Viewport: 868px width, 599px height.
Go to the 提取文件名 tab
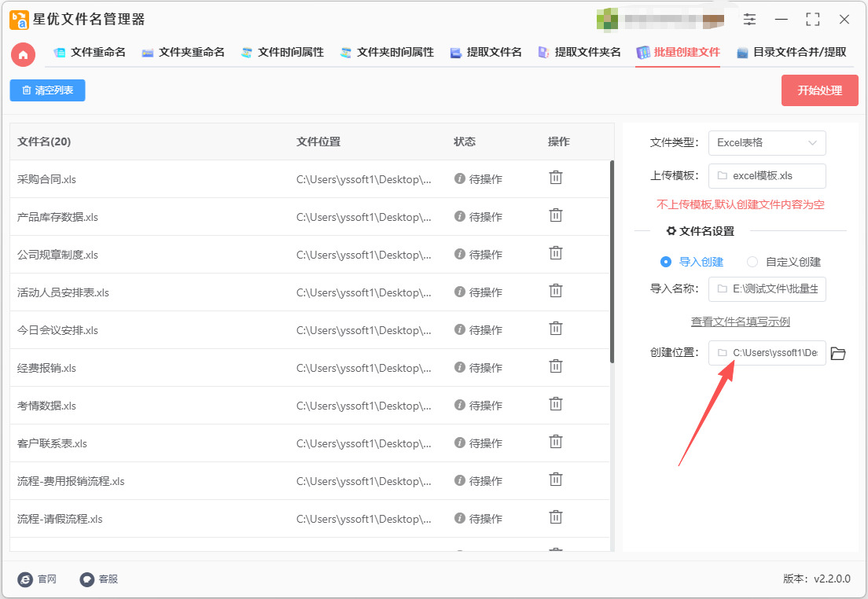point(486,52)
